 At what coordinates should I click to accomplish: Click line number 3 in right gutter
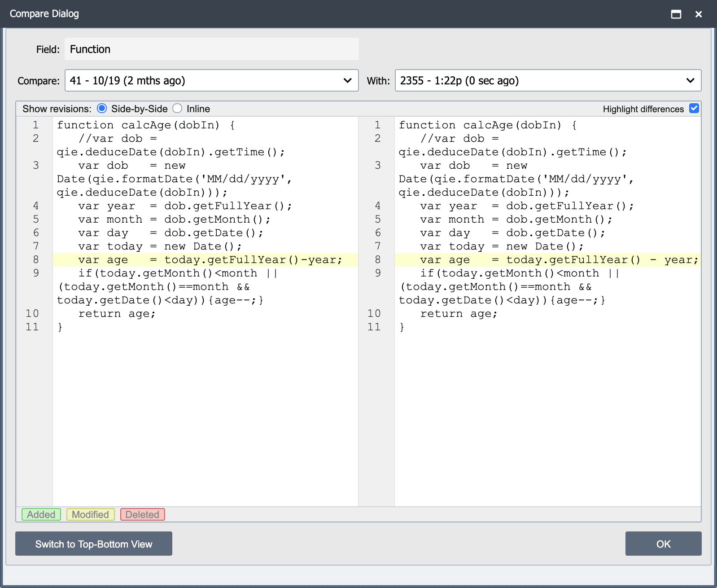tap(377, 165)
